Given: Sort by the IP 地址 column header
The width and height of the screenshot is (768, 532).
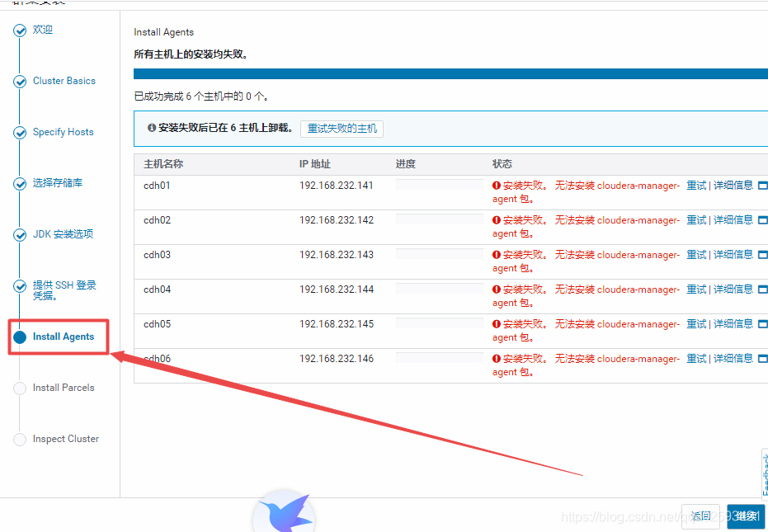Looking at the screenshot, I should [315, 164].
